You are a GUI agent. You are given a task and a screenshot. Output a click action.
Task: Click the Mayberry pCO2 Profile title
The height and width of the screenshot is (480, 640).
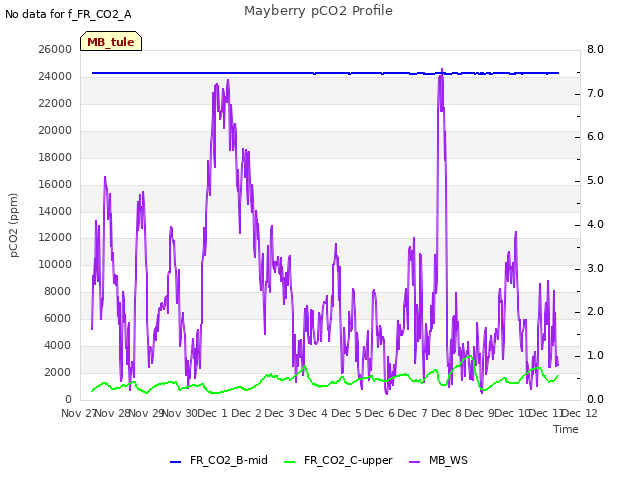pos(318,11)
